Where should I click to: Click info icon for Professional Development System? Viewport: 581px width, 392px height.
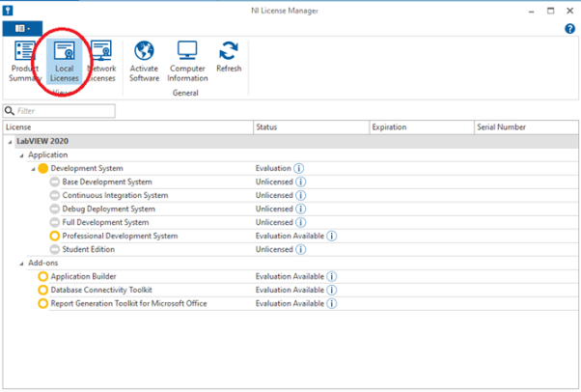[x=332, y=236]
